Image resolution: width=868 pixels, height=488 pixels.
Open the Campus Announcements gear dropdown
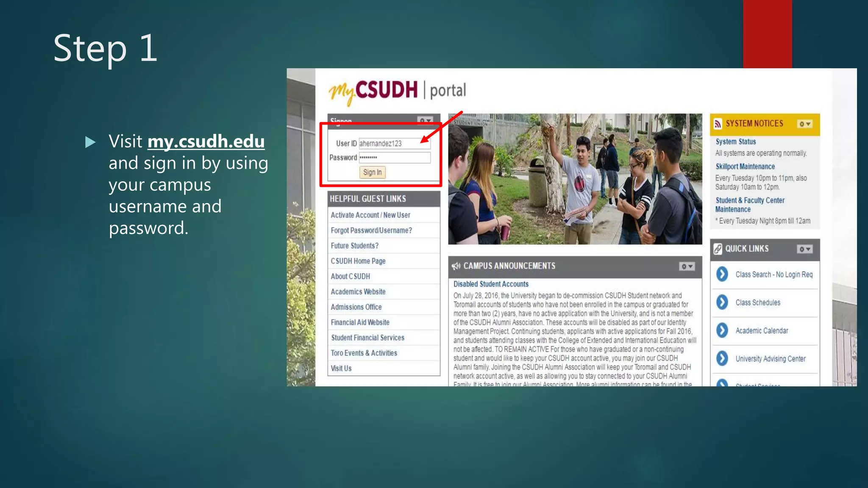tap(687, 266)
